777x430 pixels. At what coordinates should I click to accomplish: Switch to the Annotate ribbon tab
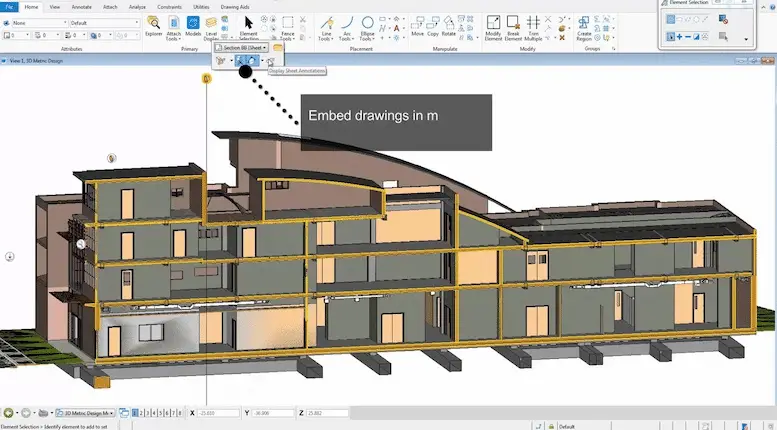[x=81, y=7]
